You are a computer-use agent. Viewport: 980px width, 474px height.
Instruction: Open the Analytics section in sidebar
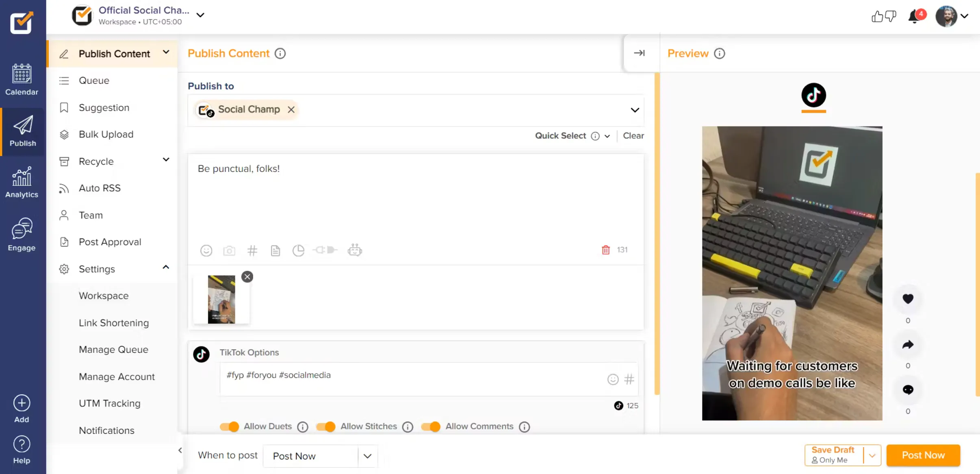tap(22, 183)
